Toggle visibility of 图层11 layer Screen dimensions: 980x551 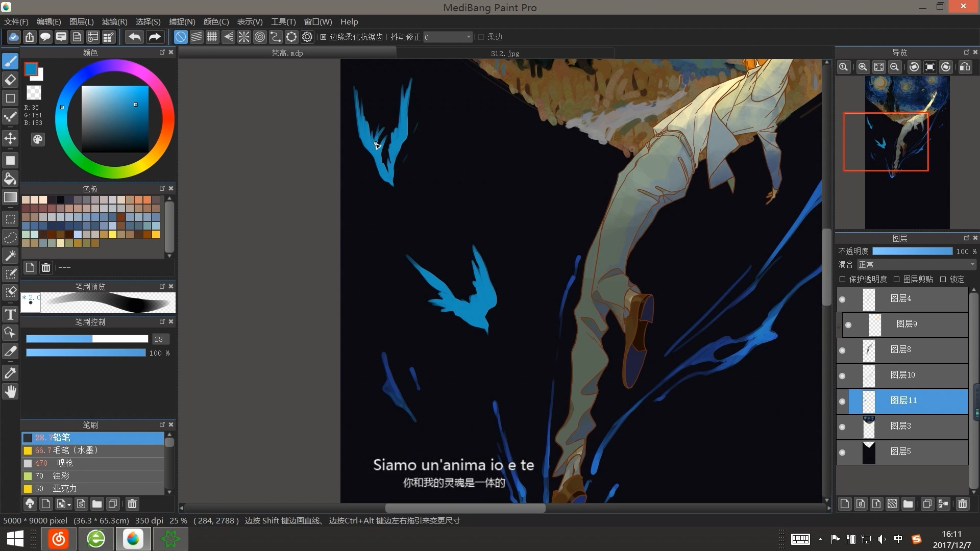tap(843, 399)
